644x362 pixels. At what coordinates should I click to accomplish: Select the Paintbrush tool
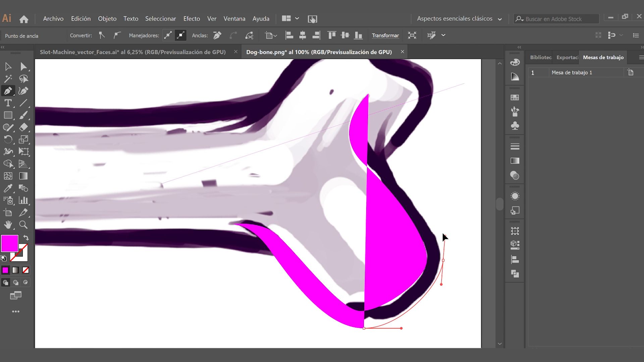click(x=23, y=115)
